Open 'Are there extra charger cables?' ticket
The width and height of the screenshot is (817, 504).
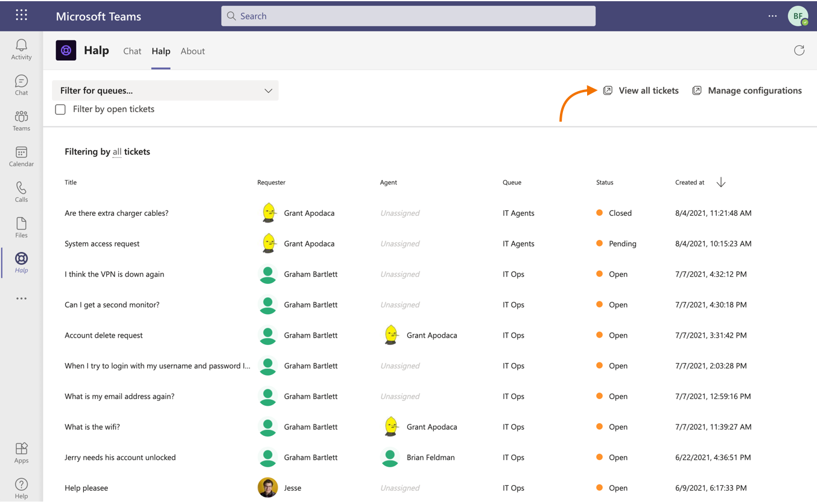click(116, 213)
